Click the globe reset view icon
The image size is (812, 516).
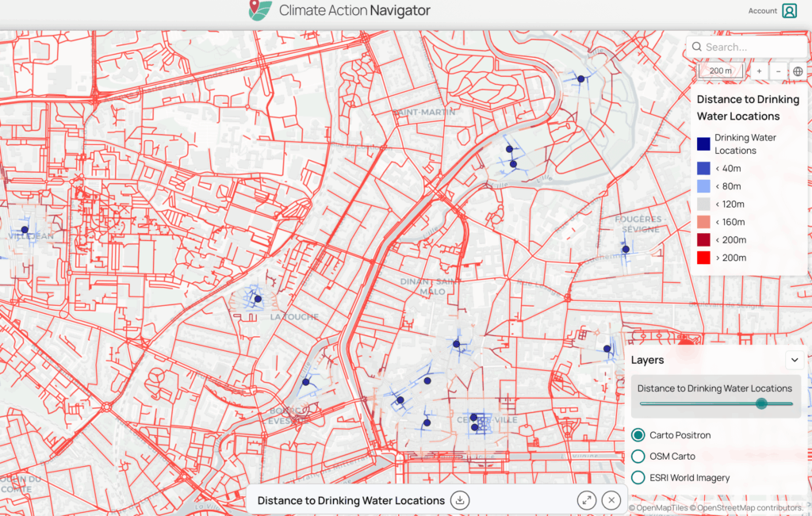pos(798,71)
